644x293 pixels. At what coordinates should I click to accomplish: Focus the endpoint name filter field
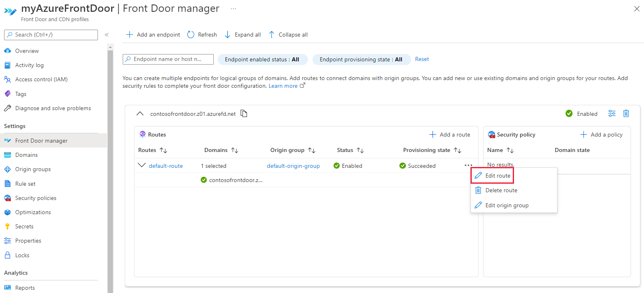coord(168,59)
